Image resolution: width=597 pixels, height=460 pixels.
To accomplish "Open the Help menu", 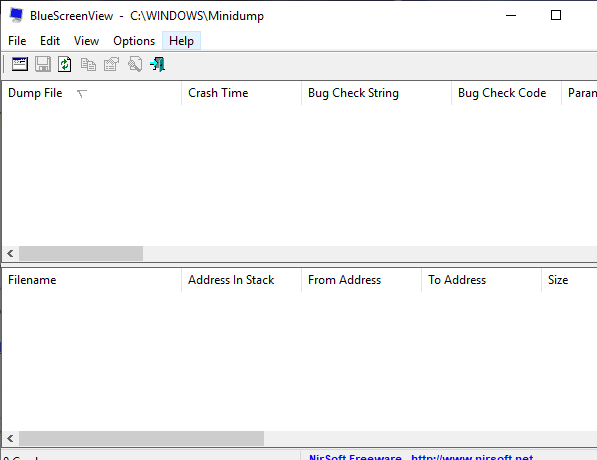I will coord(181,41).
